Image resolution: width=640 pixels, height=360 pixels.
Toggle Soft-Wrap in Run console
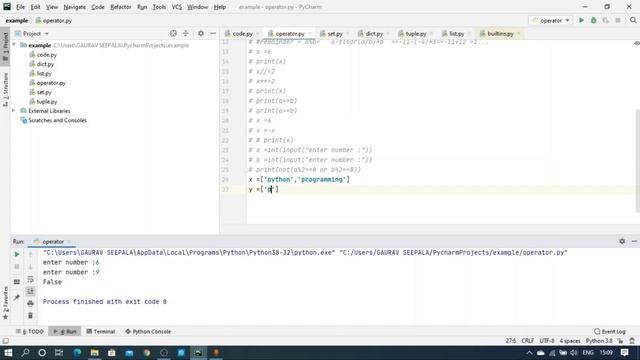pos(30,279)
